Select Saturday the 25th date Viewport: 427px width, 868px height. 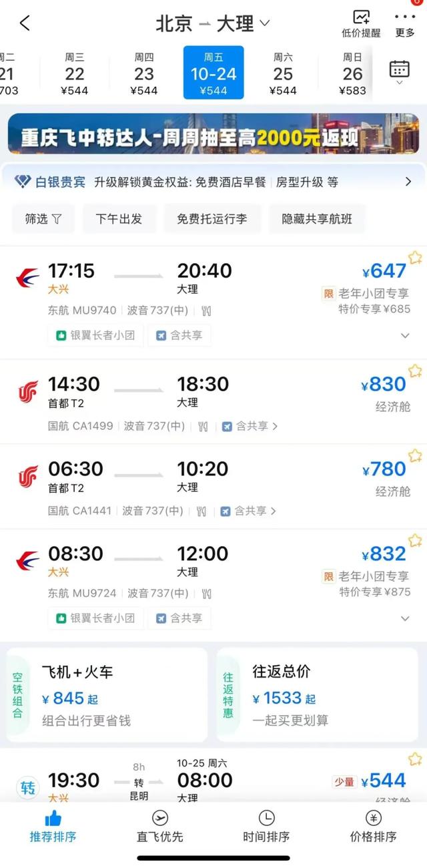click(283, 73)
